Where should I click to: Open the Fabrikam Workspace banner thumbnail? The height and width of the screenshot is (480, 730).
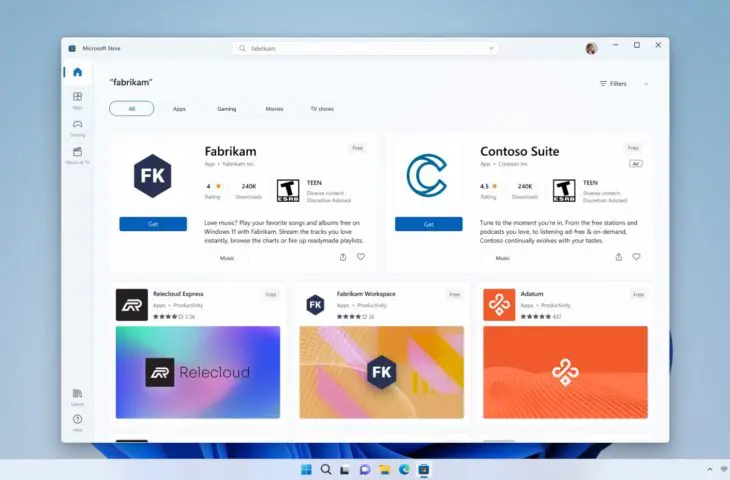pos(382,372)
